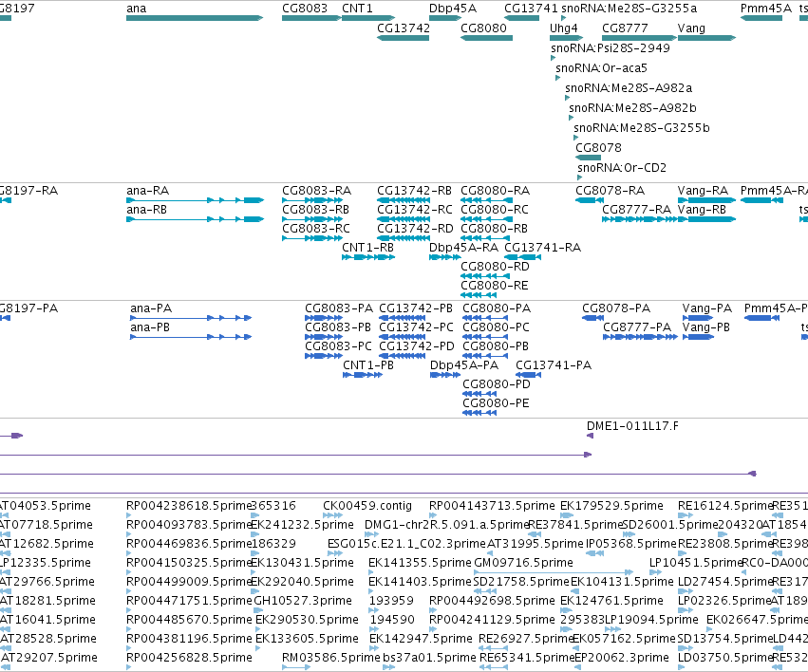
Task: Open the Pmm45A gene label
Action: pos(765,9)
